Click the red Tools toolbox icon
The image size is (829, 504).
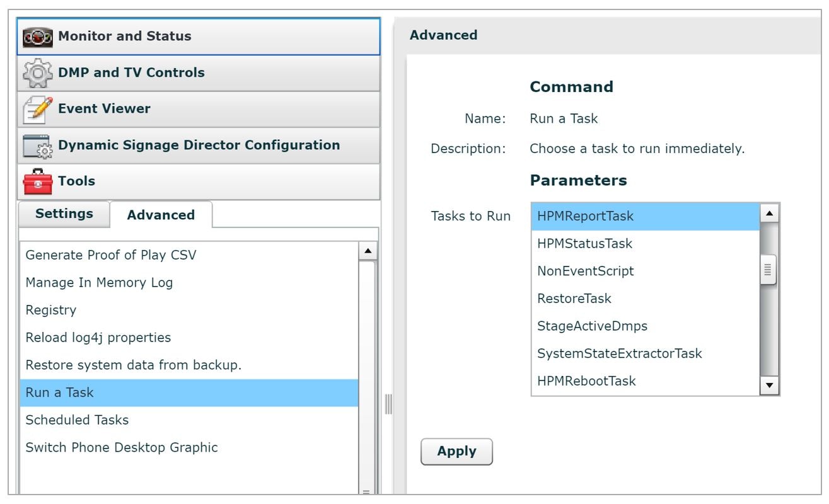point(38,182)
